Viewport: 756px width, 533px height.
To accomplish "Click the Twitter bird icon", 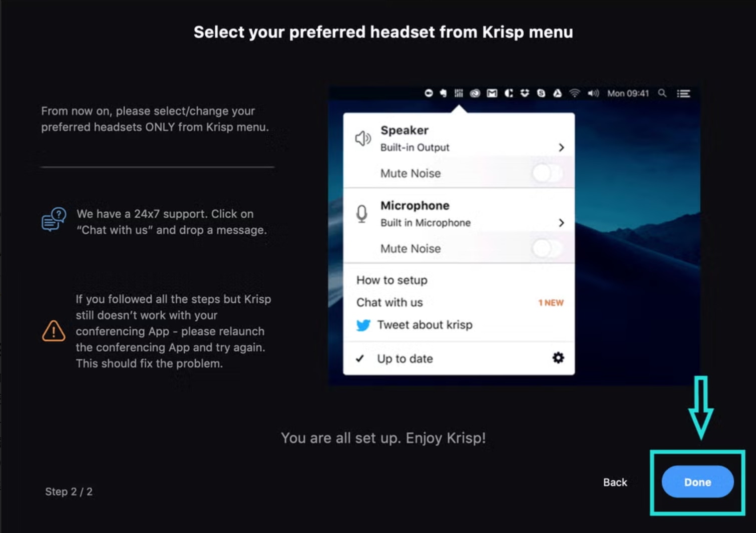I will (363, 325).
